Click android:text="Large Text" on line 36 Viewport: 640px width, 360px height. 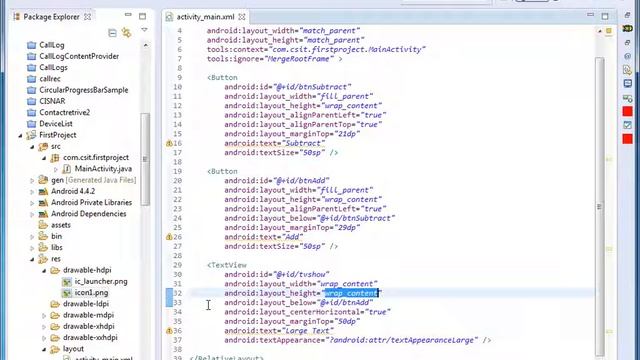click(279, 331)
